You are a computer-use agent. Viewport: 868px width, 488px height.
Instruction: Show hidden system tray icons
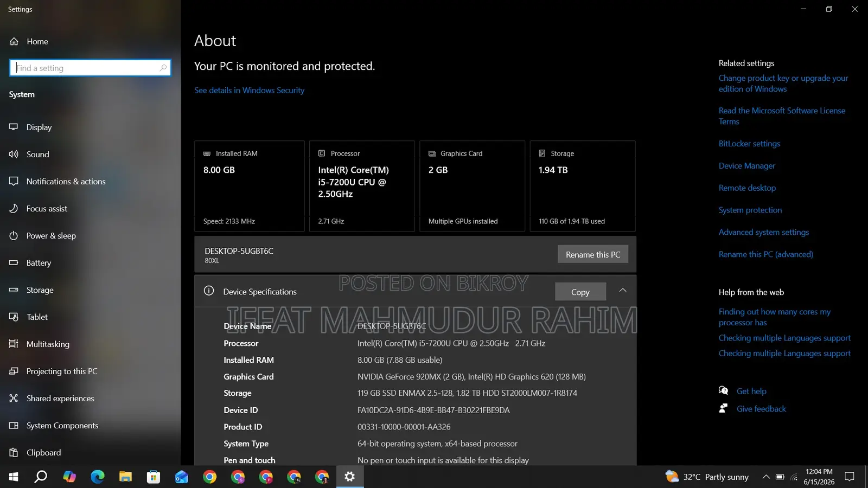766,477
